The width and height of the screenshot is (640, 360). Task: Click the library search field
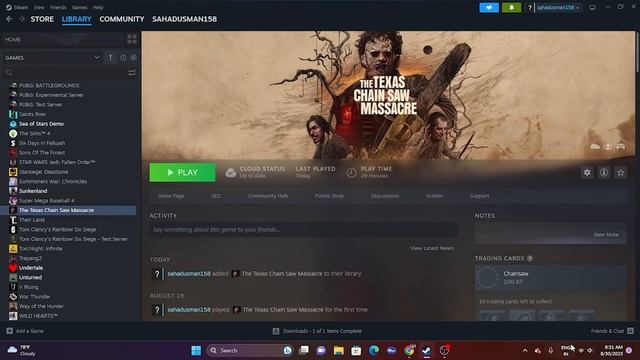[64, 73]
